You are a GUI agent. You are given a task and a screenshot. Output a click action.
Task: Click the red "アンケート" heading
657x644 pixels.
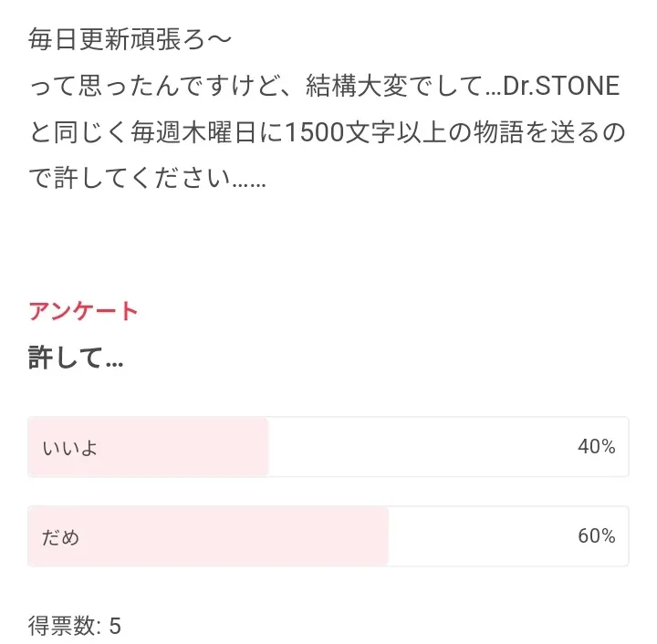tap(83, 311)
